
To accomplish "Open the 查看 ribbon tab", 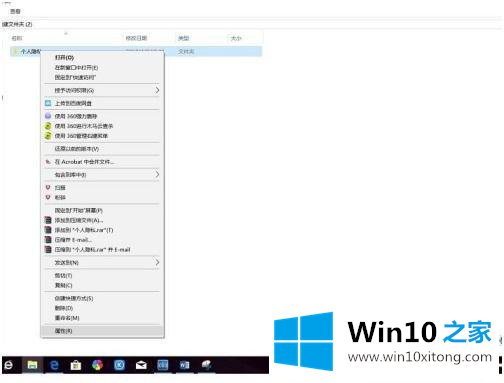I will point(15,11).
